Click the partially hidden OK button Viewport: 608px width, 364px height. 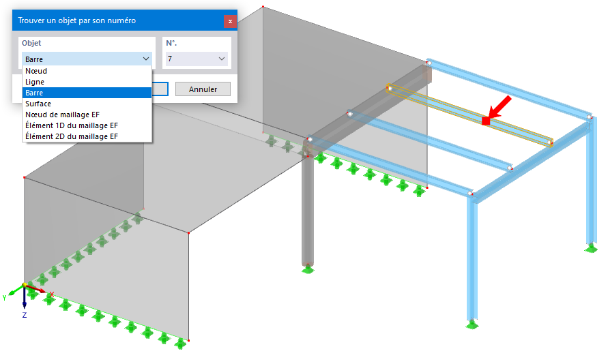click(160, 89)
